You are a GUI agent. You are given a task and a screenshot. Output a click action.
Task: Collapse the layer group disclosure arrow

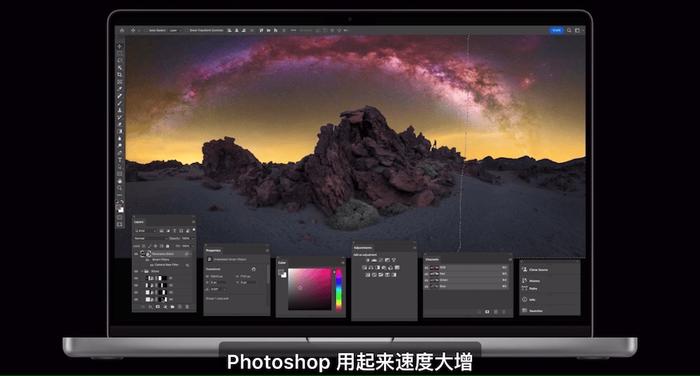pyautogui.click(x=142, y=271)
